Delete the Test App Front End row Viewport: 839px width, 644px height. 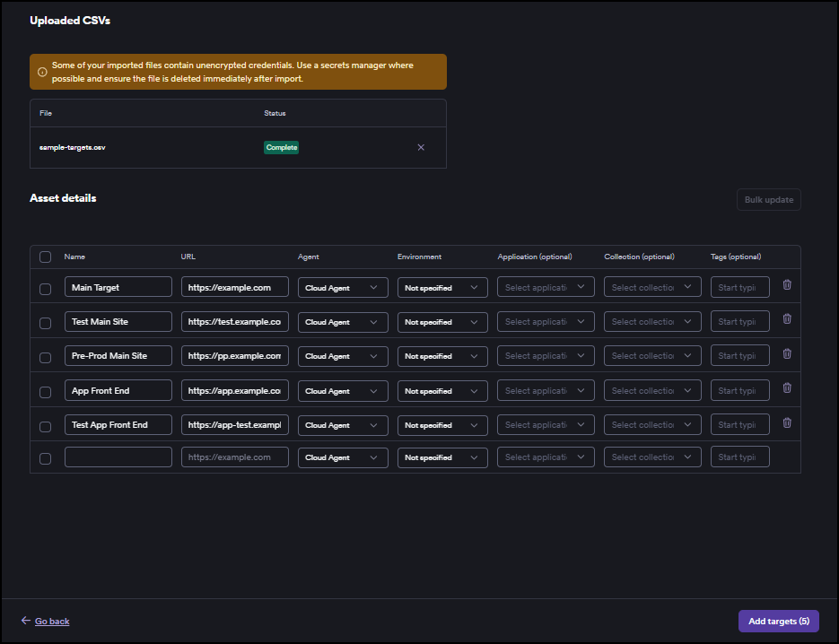[787, 422]
